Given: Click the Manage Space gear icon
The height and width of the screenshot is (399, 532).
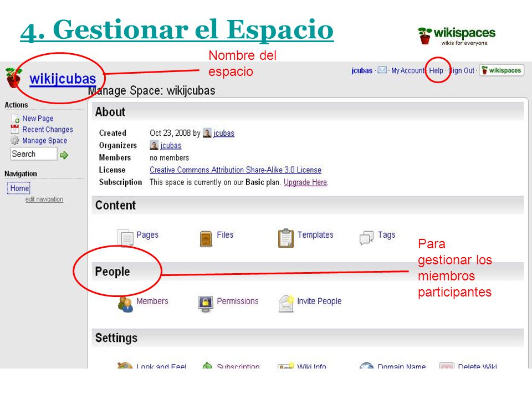Looking at the screenshot, I should [14, 140].
